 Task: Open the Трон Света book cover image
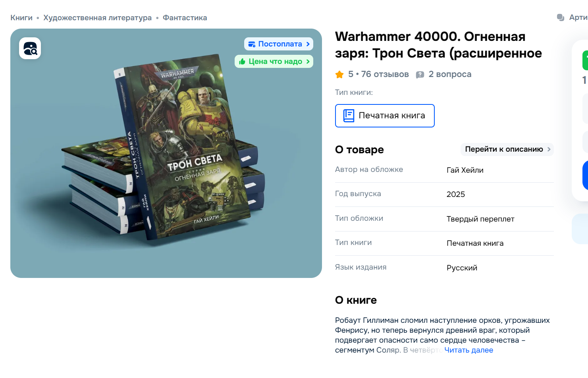point(166,153)
